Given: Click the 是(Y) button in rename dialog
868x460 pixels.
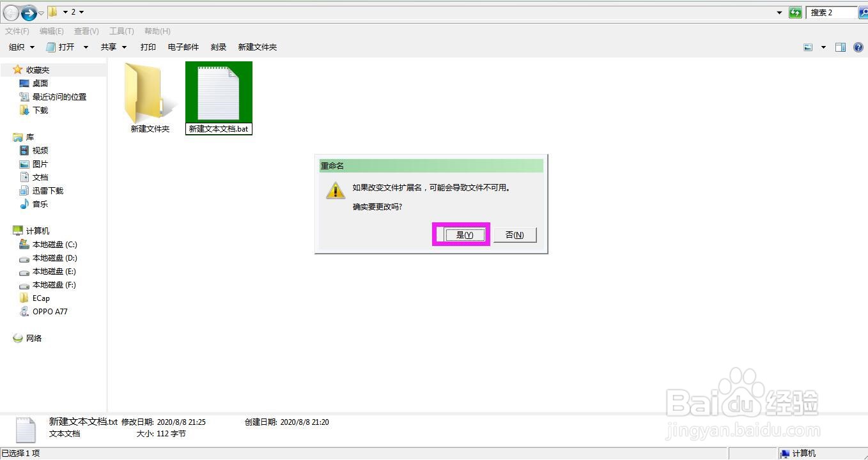Looking at the screenshot, I should pos(465,235).
